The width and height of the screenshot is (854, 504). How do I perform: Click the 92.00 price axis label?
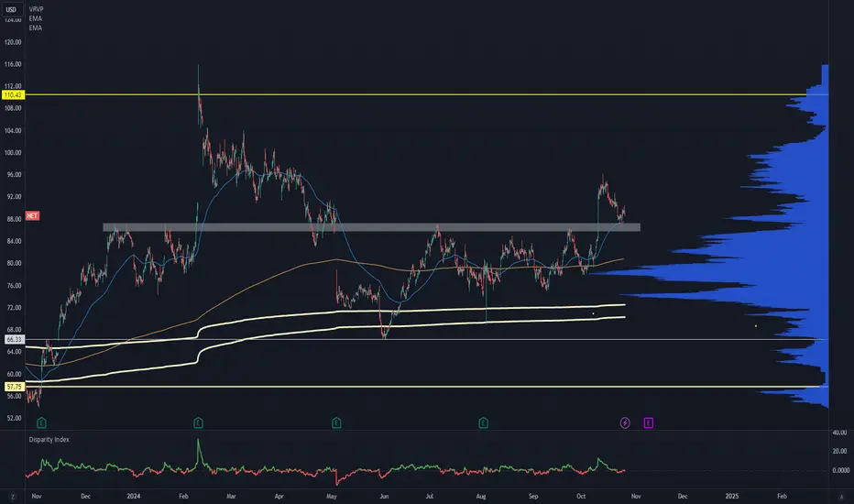tap(13, 197)
